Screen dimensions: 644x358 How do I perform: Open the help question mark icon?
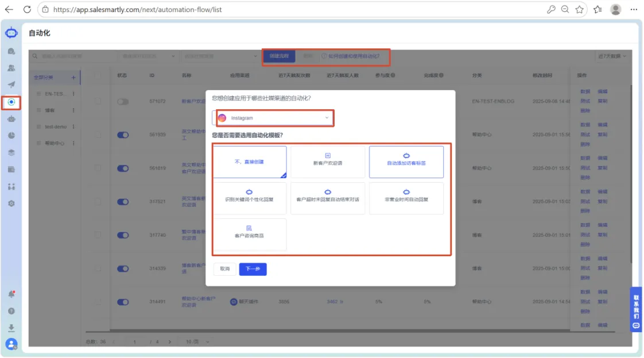[11, 311]
